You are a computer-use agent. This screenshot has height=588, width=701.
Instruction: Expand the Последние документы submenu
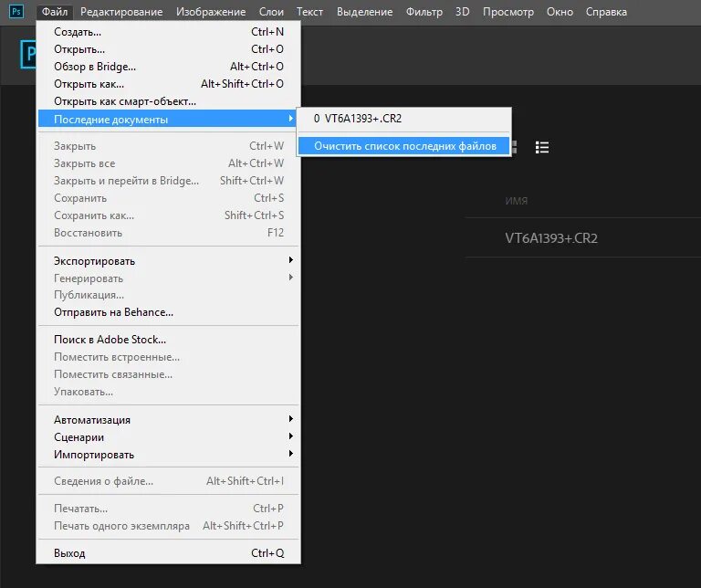(169, 119)
